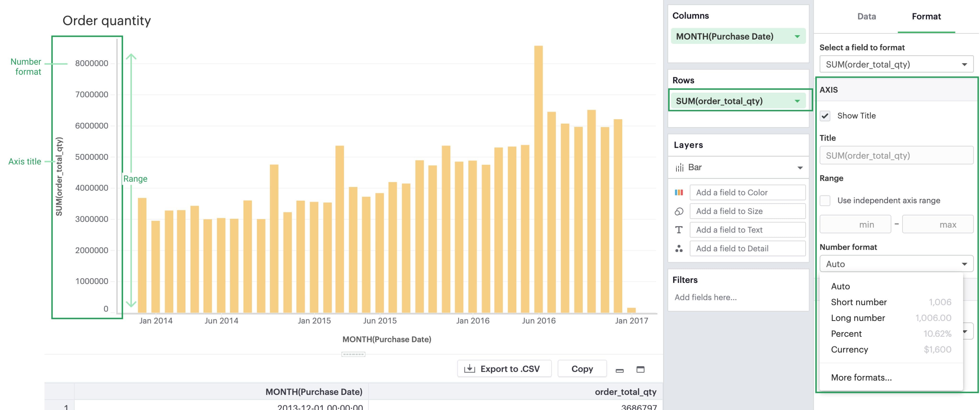Maximize the data table panel icon
Screen dimensions: 980x410
click(640, 369)
